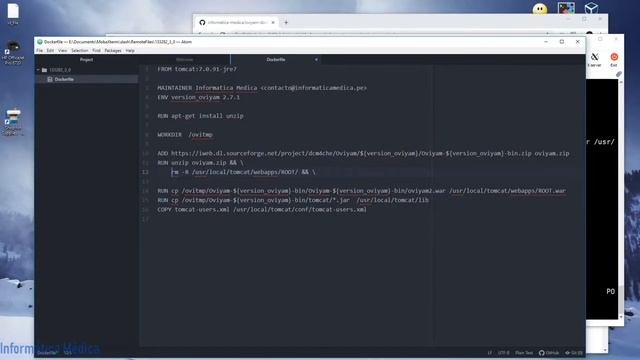Click the ADD sourceforge URL line

(363, 153)
